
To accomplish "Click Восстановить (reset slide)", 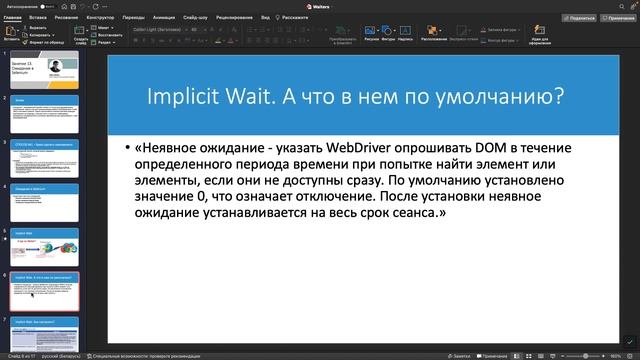I will tap(107, 35).
